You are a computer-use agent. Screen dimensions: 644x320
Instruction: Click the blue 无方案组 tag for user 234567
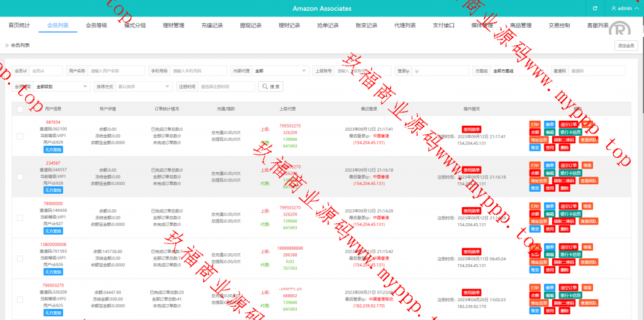pos(53,190)
